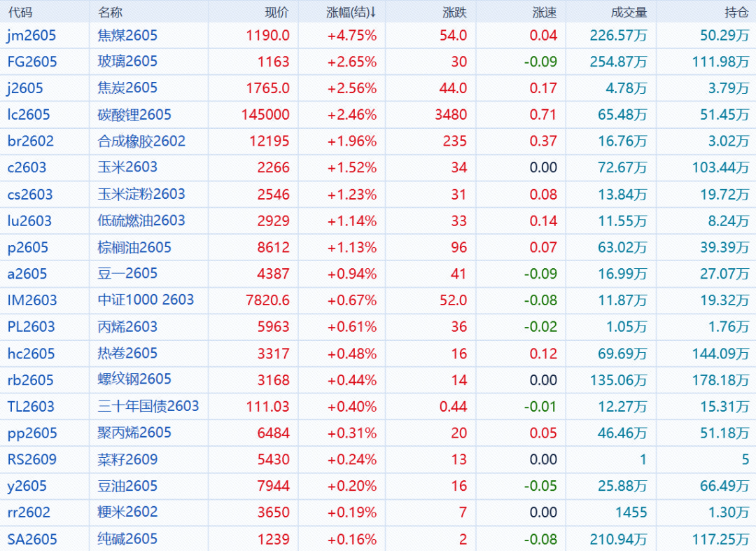Select the contract code SA2605
Image resolution: width=756 pixels, height=551 pixels.
(32, 539)
